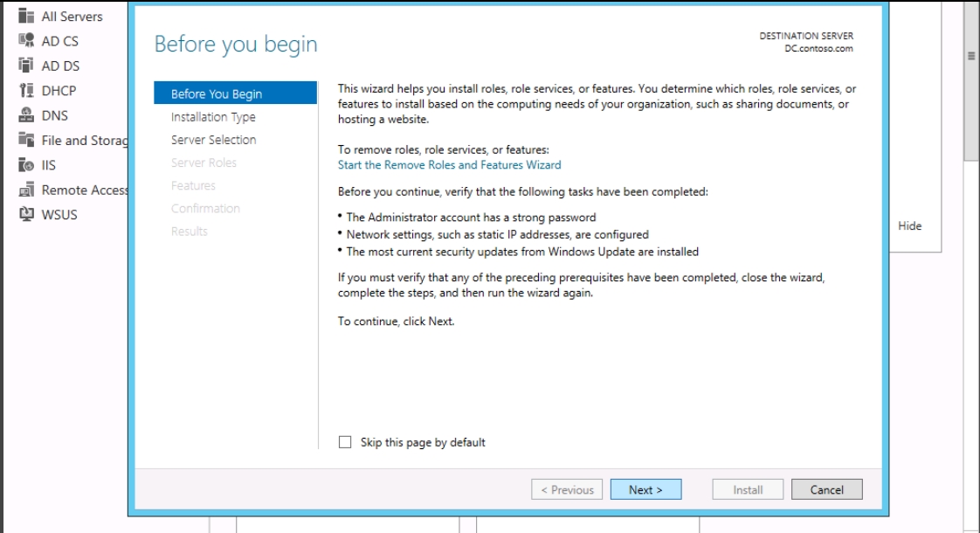The width and height of the screenshot is (980, 533).
Task: Open Start the Remove Roles and Features Wizard link
Action: (x=449, y=164)
